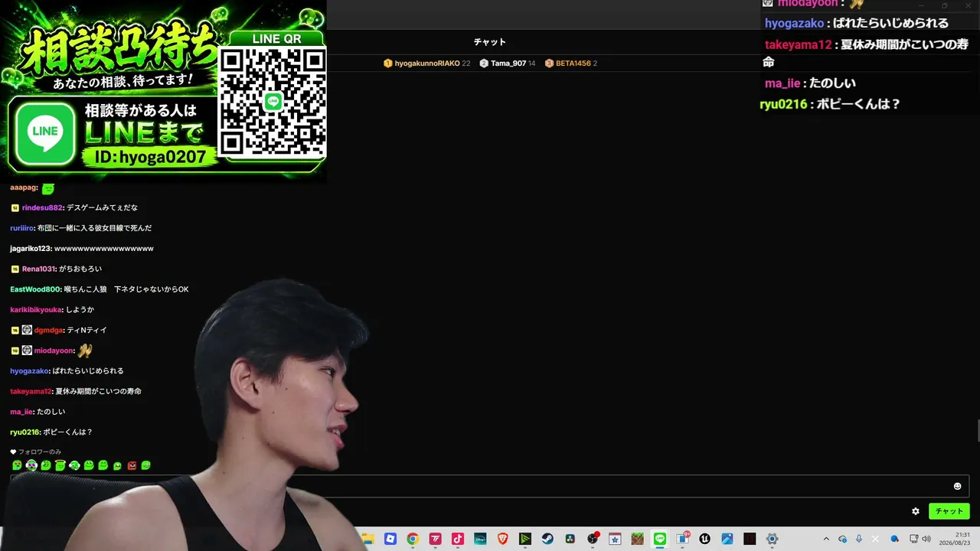Focus the chat message input field
This screenshot has height=551, width=980.
tap(489, 486)
